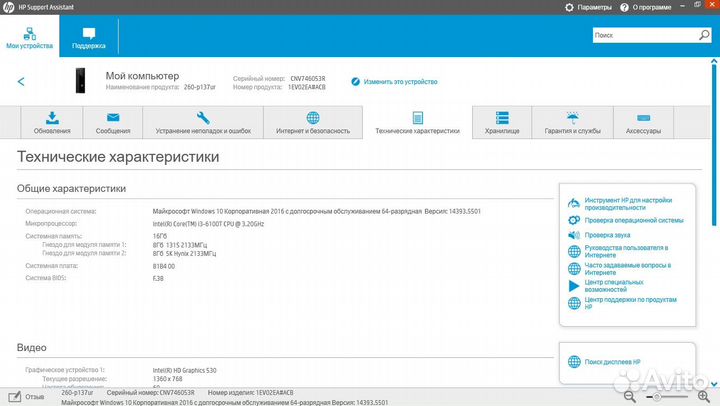
Task: Click the gears icon beside Проверка операционной системы
Action: point(574,220)
